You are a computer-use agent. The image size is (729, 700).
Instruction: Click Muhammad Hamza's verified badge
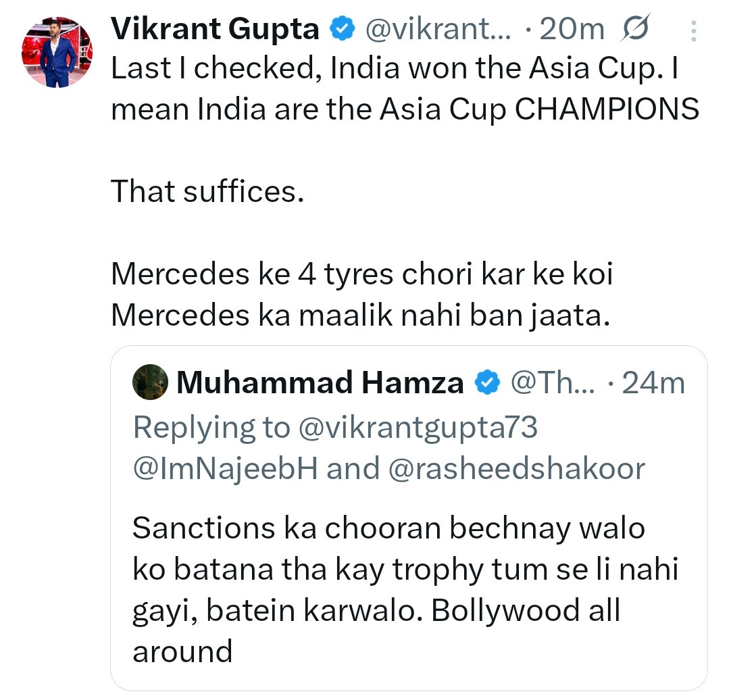[x=486, y=383]
